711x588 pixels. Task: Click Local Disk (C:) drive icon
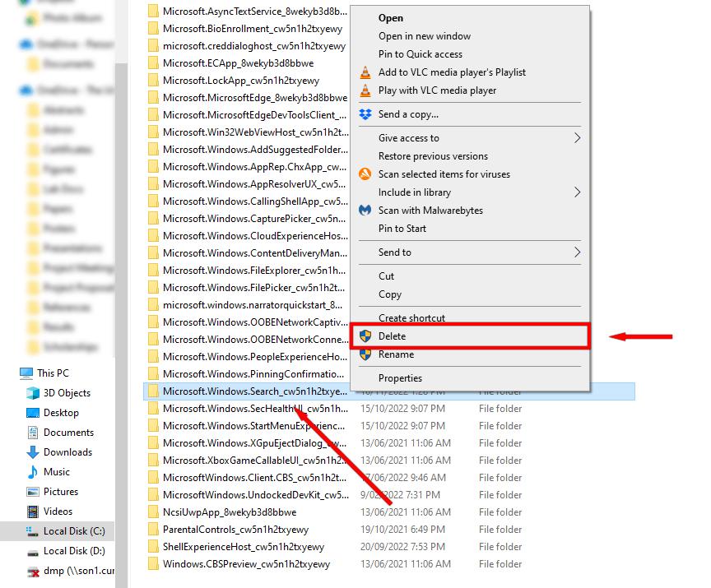pyautogui.click(x=33, y=531)
